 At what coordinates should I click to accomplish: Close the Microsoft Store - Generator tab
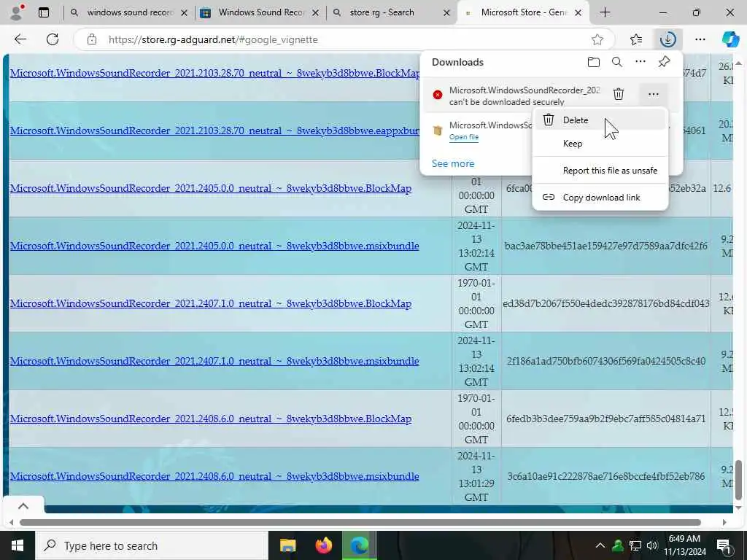pos(578,13)
